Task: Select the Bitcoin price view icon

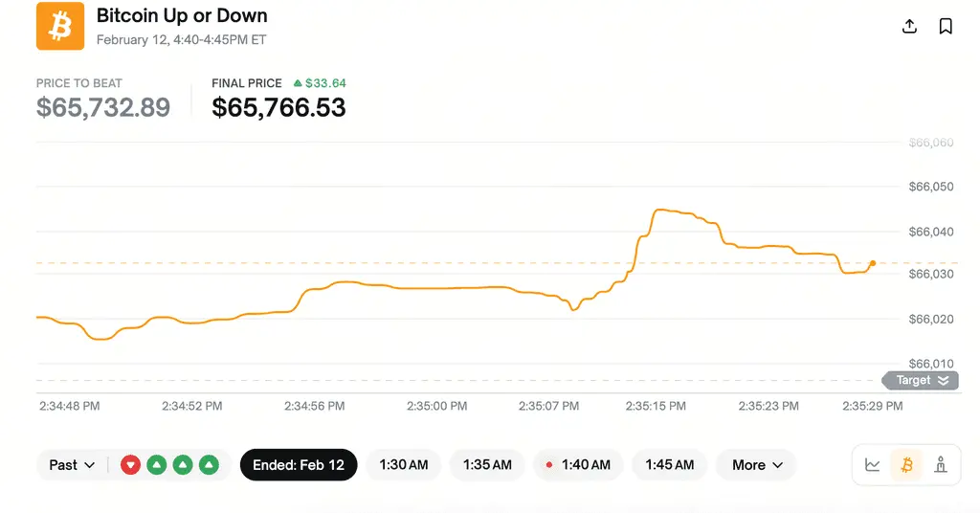Action: coord(906,465)
